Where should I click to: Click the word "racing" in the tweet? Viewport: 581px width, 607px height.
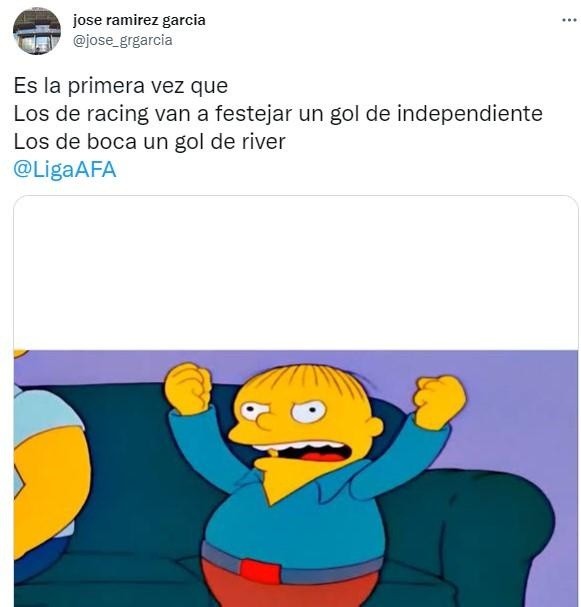117,114
